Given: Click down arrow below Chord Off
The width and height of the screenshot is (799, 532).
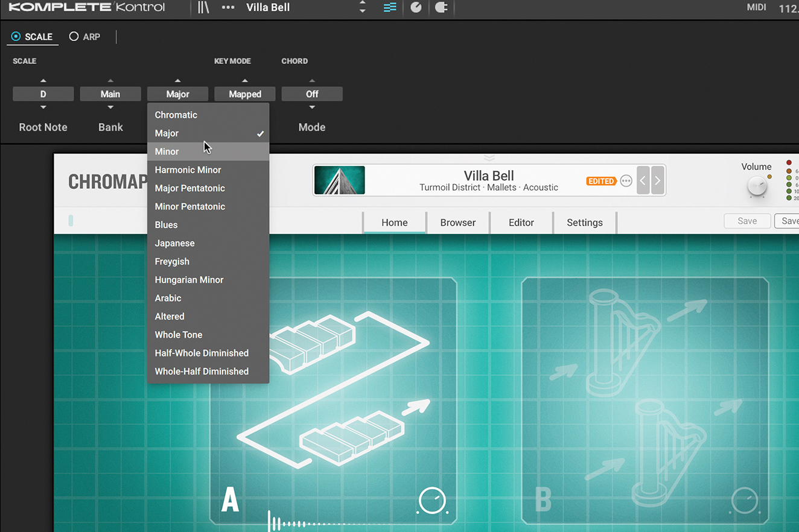Looking at the screenshot, I should point(312,107).
